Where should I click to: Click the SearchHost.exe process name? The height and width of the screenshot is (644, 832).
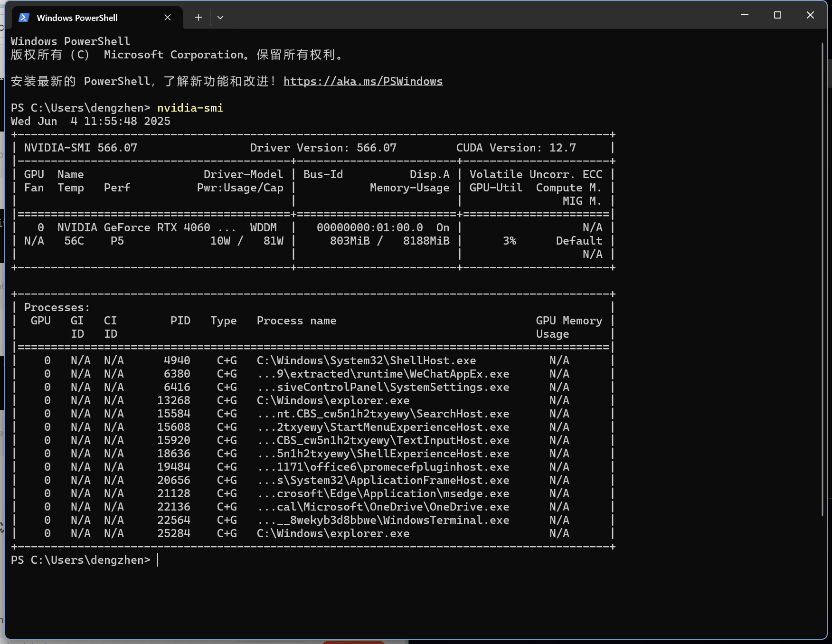click(x=383, y=414)
